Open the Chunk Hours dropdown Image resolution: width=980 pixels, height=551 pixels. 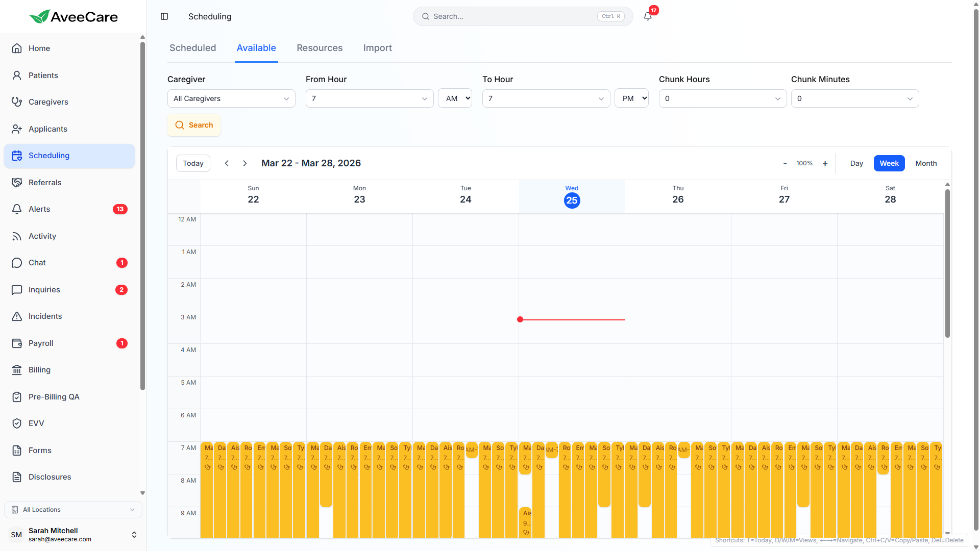click(x=722, y=98)
